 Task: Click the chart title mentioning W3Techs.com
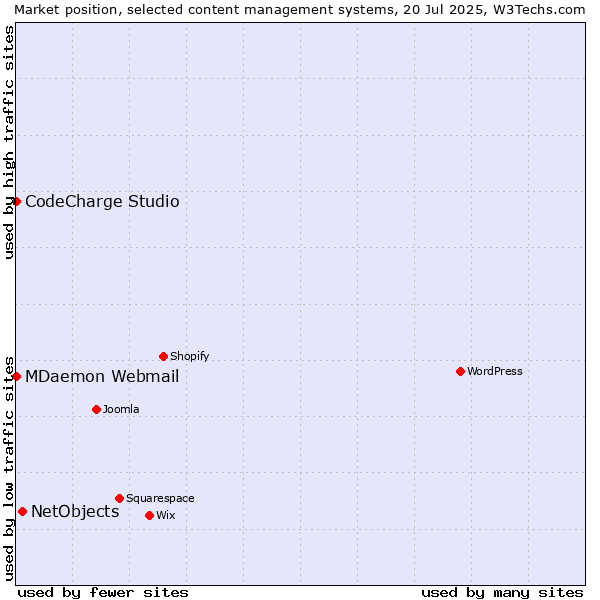pyautogui.click(x=300, y=10)
